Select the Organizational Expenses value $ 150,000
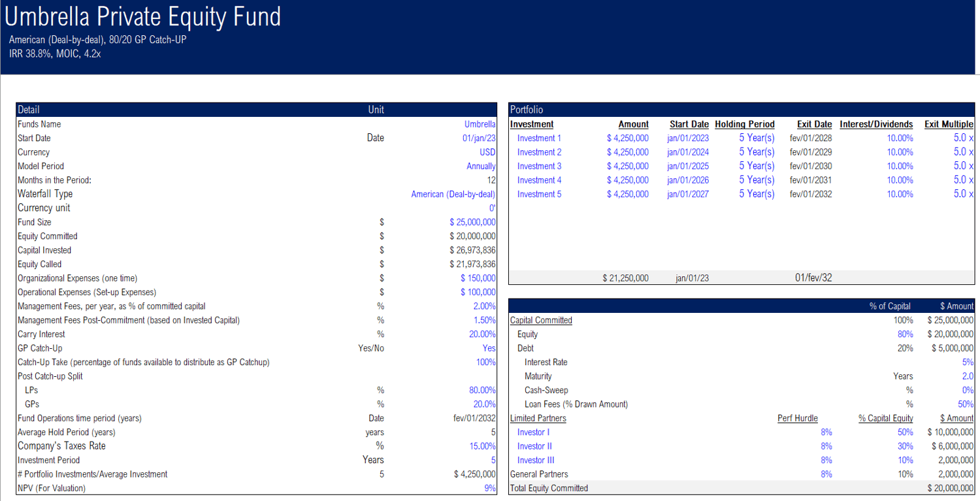The width and height of the screenshot is (980, 501). 478,278
